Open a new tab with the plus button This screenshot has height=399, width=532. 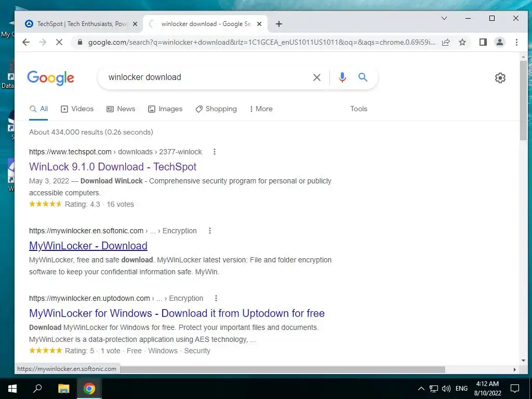(279, 24)
